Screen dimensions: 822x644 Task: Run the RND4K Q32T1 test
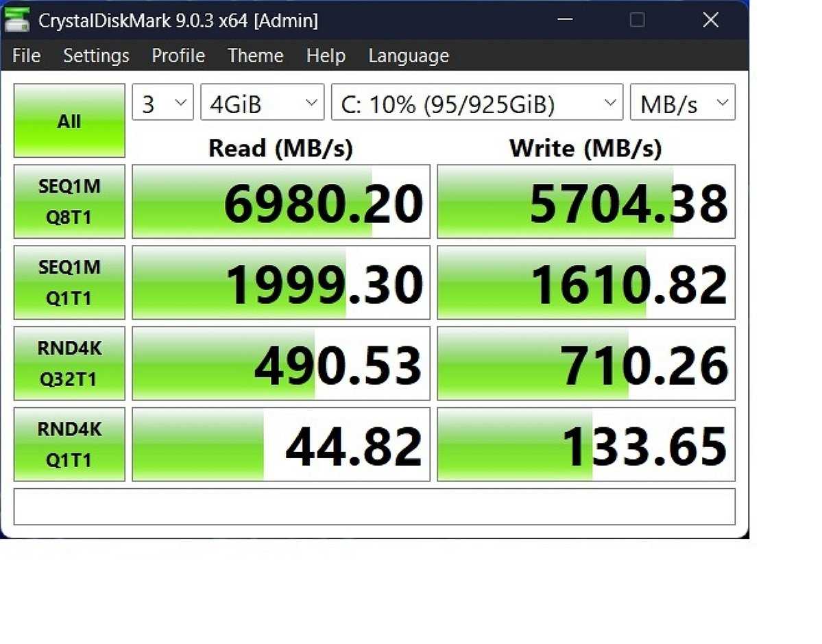pos(69,363)
